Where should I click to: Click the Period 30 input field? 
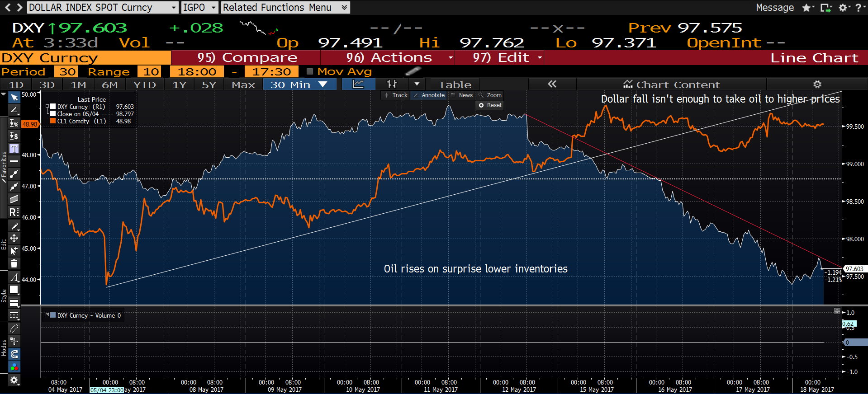[x=67, y=71]
